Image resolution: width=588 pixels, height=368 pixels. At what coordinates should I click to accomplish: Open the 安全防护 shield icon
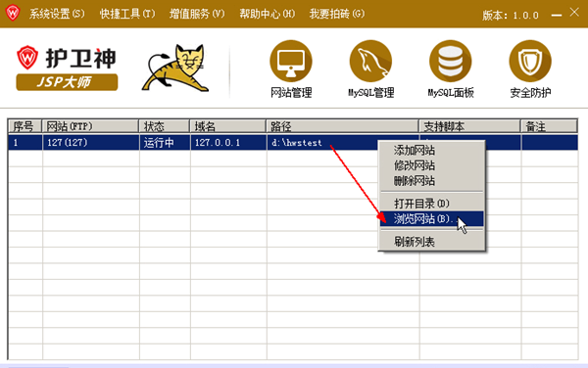[530, 61]
